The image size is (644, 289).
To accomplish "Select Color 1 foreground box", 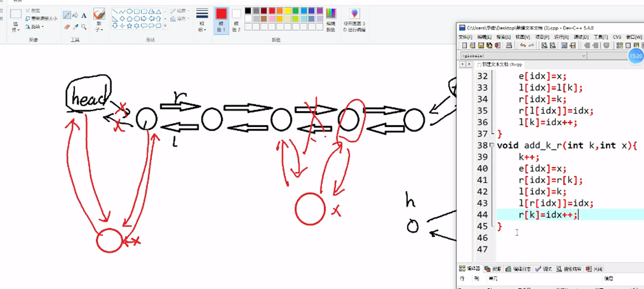I will pos(221,20).
